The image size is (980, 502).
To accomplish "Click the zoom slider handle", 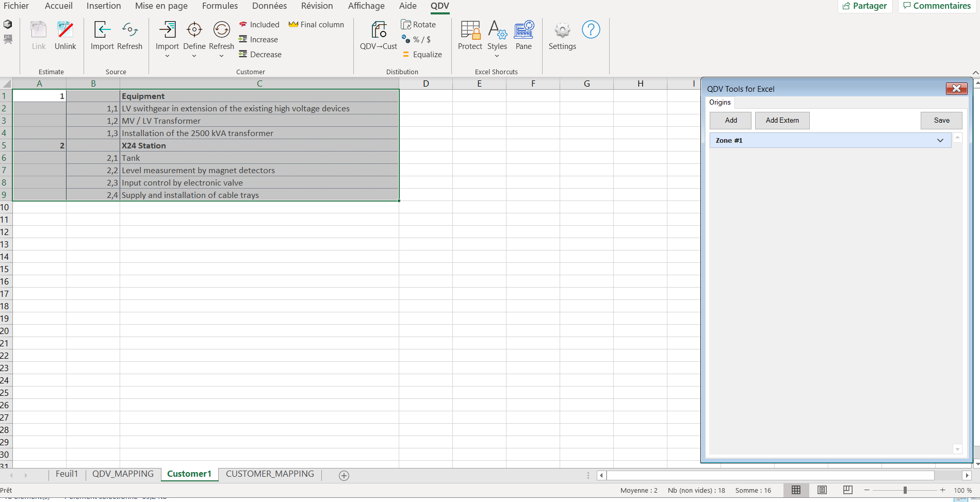I will (905, 490).
